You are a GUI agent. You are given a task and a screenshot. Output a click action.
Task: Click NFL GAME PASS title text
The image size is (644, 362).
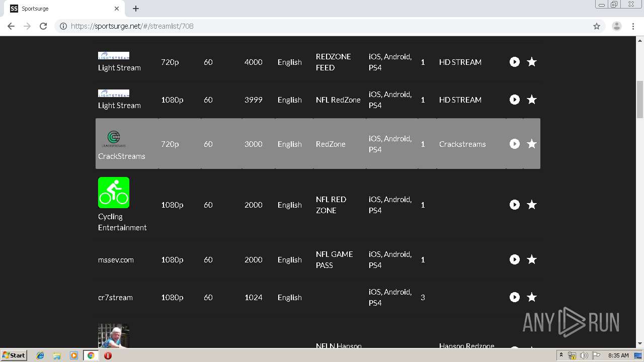[x=334, y=259]
